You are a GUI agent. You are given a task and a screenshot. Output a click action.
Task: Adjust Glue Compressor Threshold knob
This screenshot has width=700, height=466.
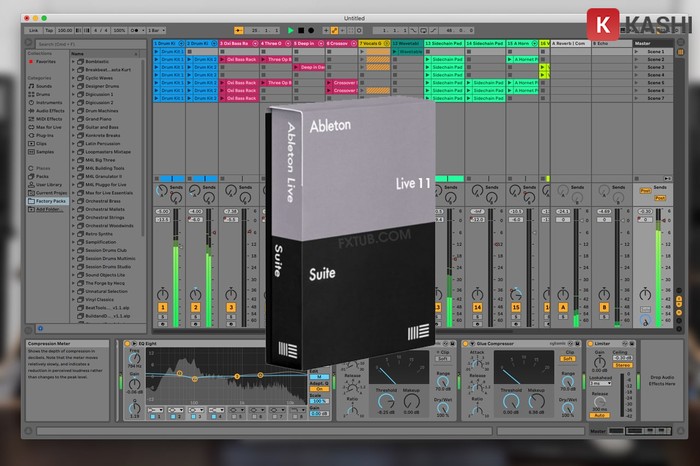(x=511, y=402)
